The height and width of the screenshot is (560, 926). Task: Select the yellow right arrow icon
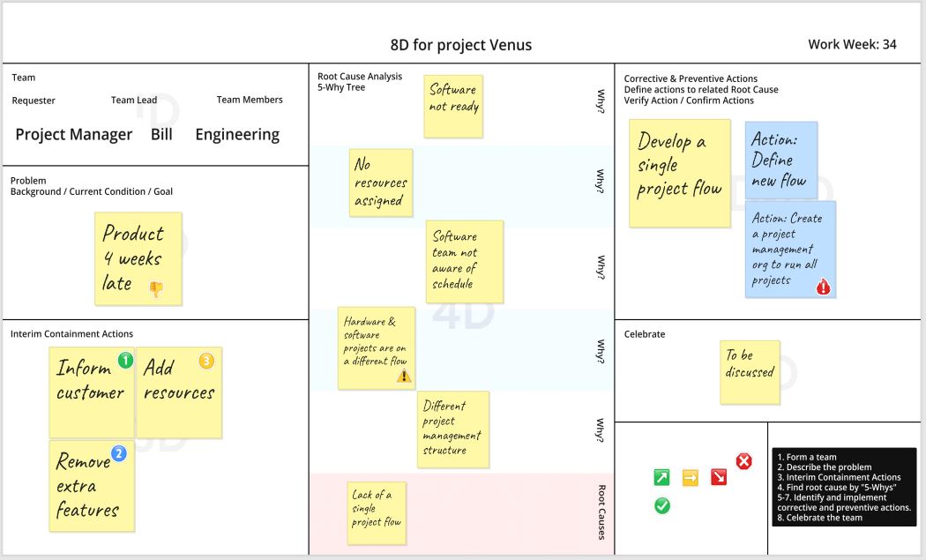coord(690,477)
